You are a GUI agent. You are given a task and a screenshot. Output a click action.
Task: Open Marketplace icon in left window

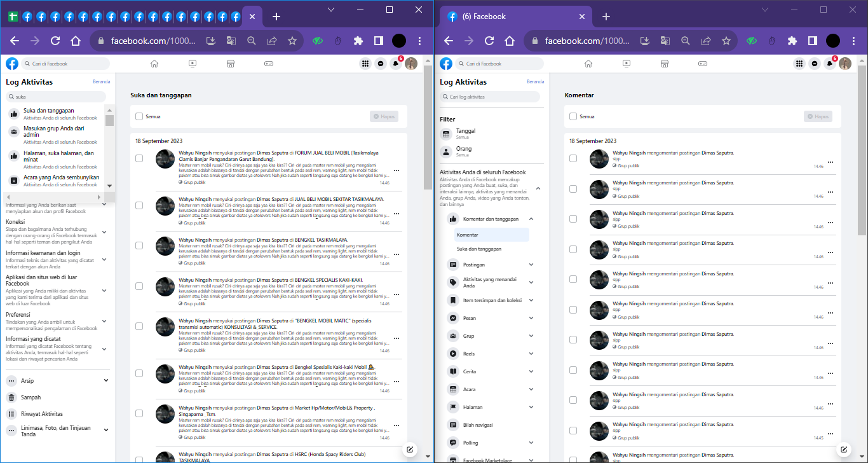point(231,64)
